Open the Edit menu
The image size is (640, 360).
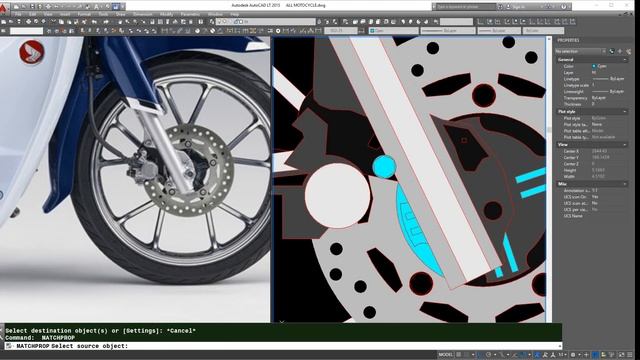(33, 14)
